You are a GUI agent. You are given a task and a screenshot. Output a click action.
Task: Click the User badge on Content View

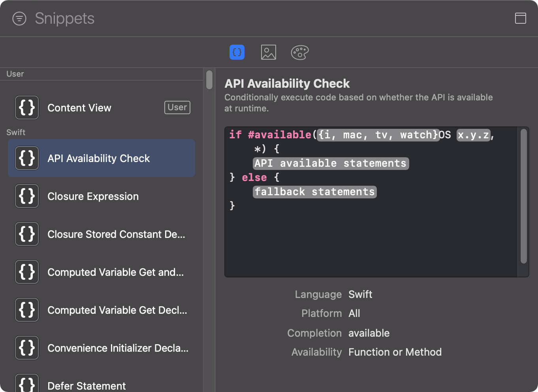pyautogui.click(x=177, y=107)
